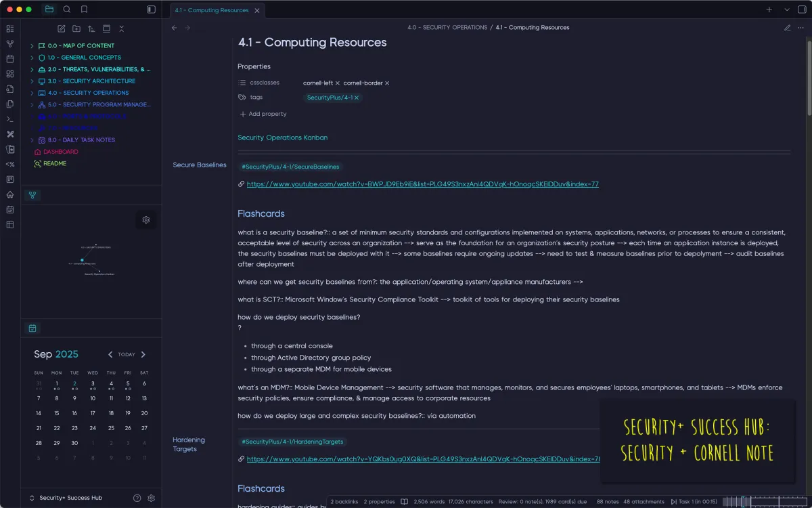Expand the 2.0 - THREATS, VULNERABILITIES folder
Image resolution: width=812 pixels, height=508 pixels.
[32, 69]
